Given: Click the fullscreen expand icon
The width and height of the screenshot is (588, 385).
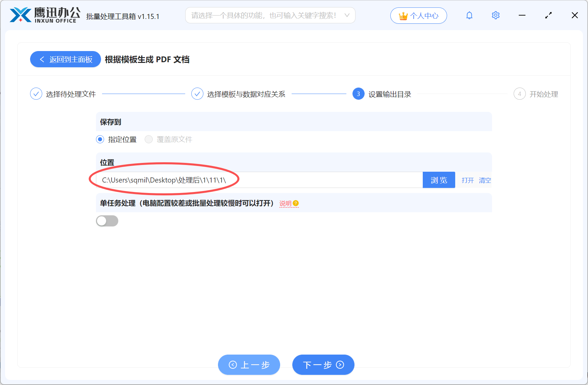Looking at the screenshot, I should point(548,15).
